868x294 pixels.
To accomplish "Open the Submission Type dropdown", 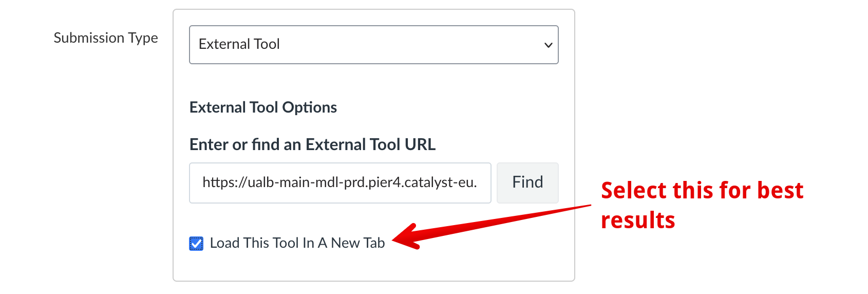I will point(373,45).
